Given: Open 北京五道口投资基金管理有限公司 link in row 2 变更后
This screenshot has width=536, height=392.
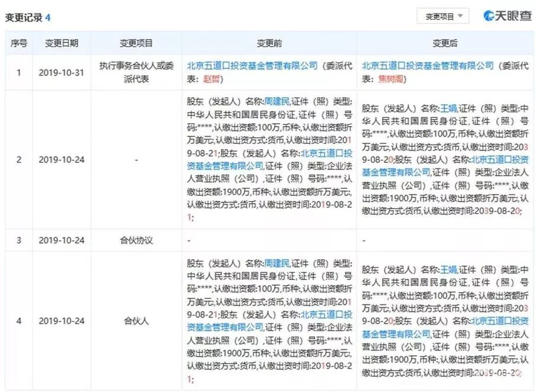Looking at the screenshot, I should [445, 166].
